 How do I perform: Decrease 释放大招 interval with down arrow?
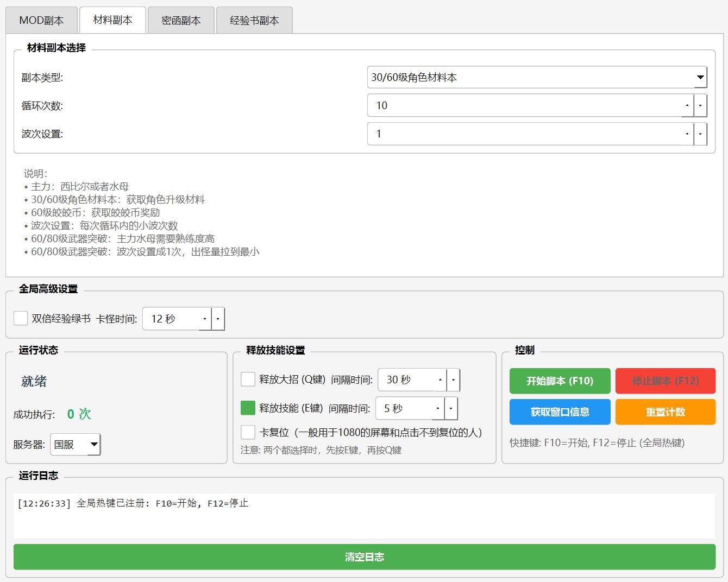pyautogui.click(x=454, y=380)
